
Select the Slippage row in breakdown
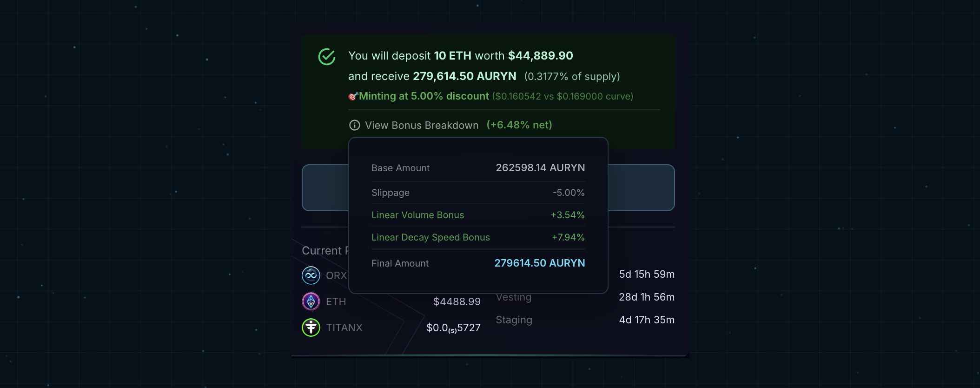[478, 193]
